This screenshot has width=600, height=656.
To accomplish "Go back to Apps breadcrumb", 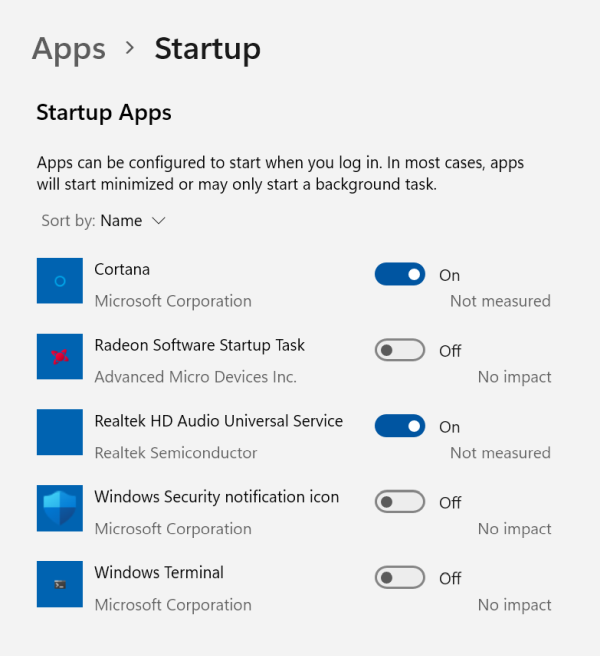I will click(69, 49).
